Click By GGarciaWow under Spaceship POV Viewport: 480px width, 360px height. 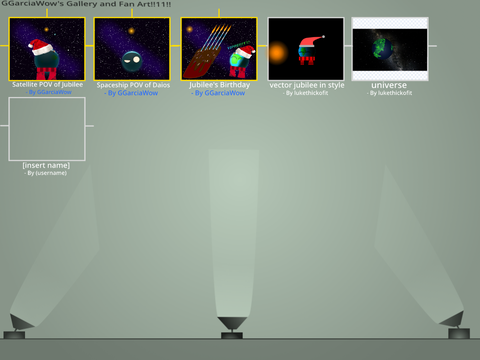click(x=131, y=93)
